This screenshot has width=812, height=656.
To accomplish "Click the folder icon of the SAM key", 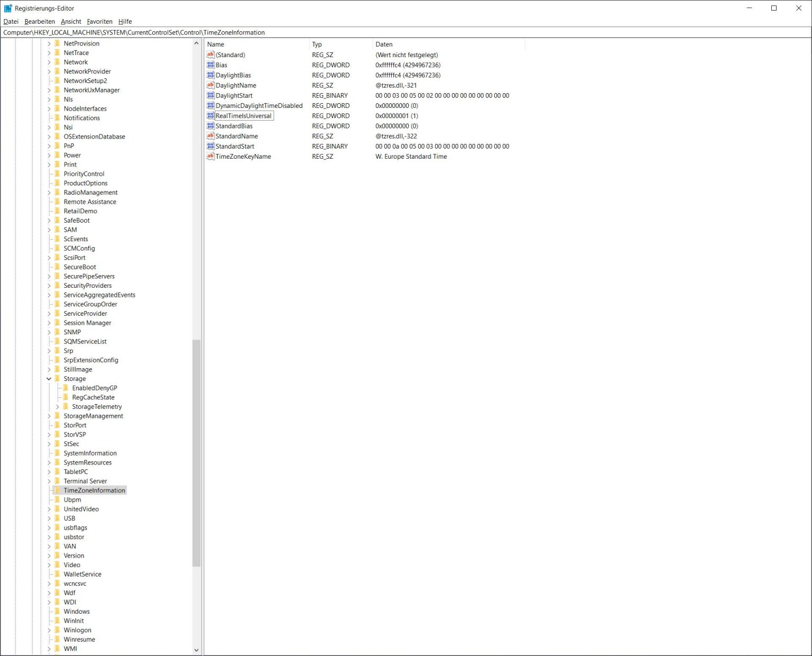I will point(58,230).
